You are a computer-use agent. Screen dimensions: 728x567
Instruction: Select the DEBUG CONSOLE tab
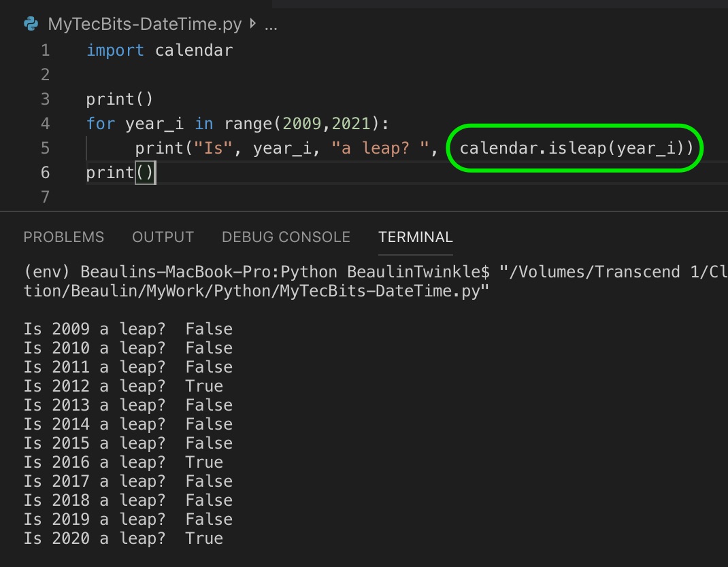[285, 237]
